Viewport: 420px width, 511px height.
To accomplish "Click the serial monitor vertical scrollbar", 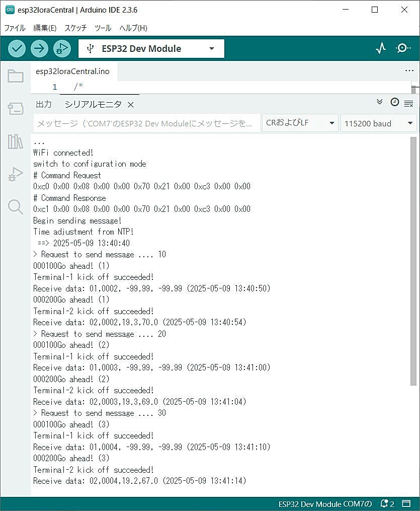I will pos(413,261).
